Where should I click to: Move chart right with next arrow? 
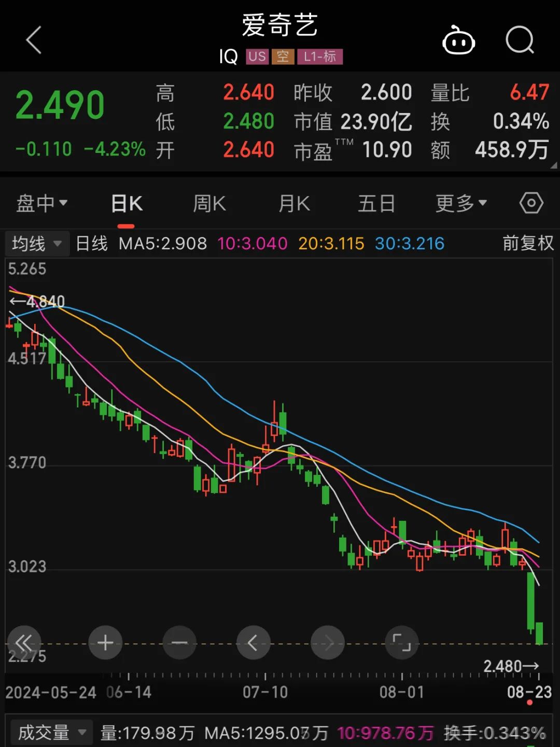(327, 643)
